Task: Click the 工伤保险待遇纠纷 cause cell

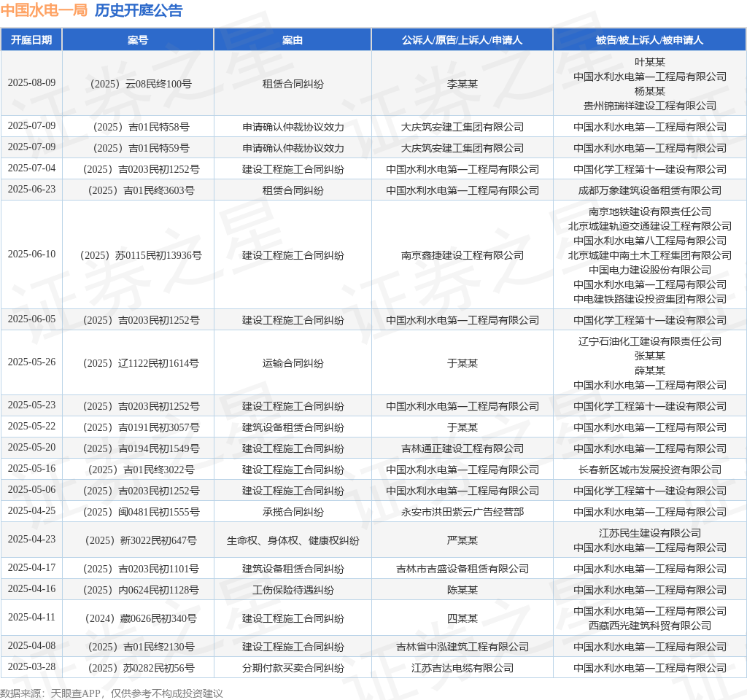Action: coord(293,591)
